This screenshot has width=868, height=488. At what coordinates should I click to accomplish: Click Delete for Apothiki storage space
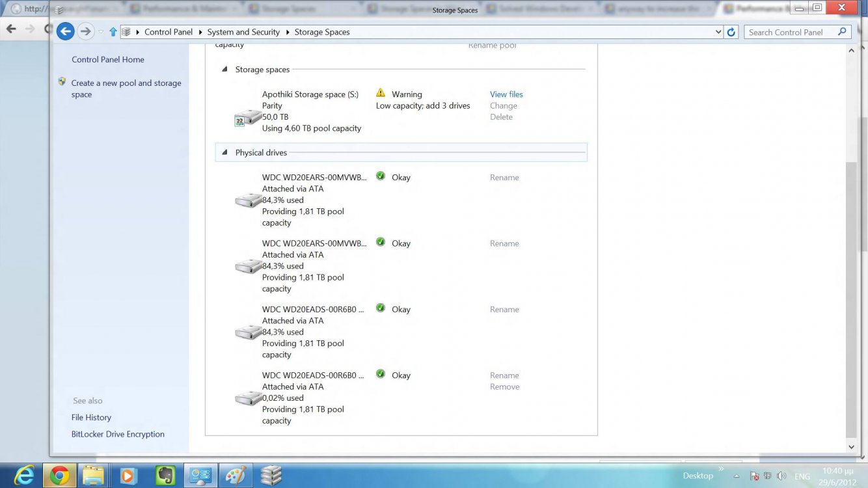pos(501,117)
